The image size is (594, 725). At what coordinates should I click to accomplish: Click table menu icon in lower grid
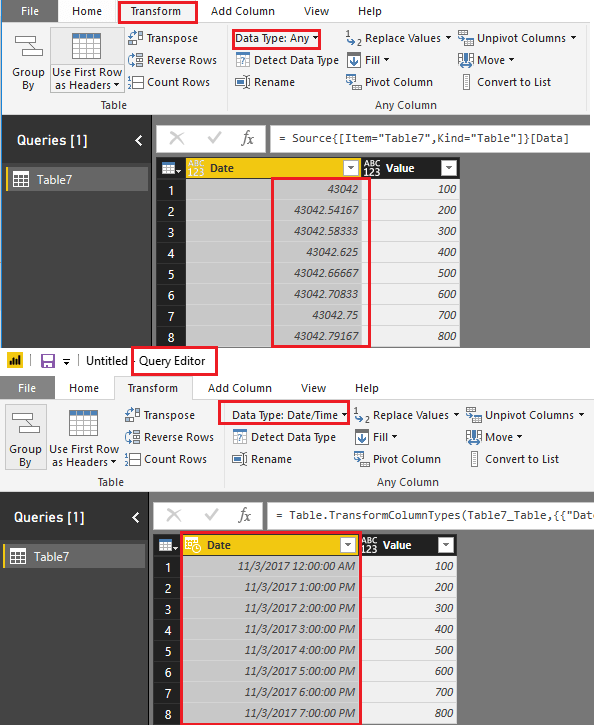tap(168, 546)
